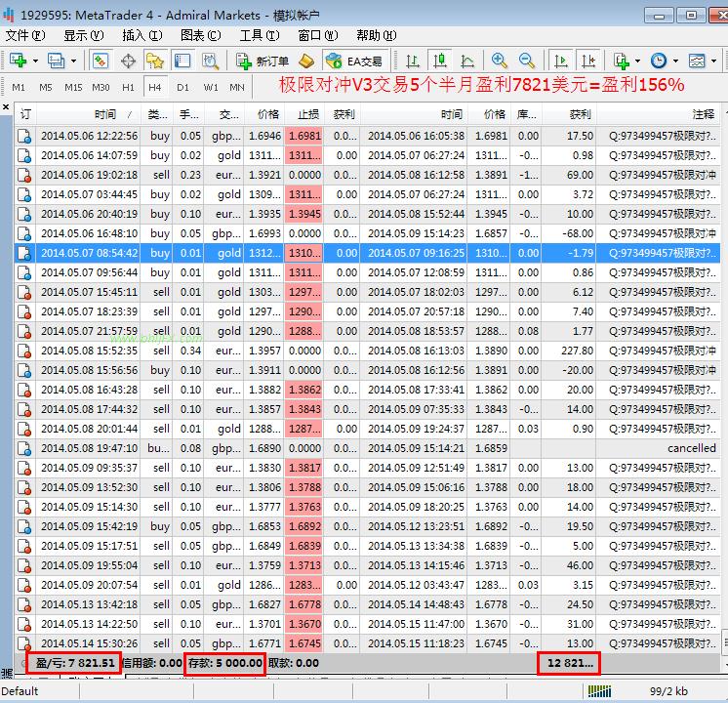This screenshot has height=703, width=728.
Task: Click the buy order icon for 2014.05.06 12:22:56
Action: (x=24, y=136)
